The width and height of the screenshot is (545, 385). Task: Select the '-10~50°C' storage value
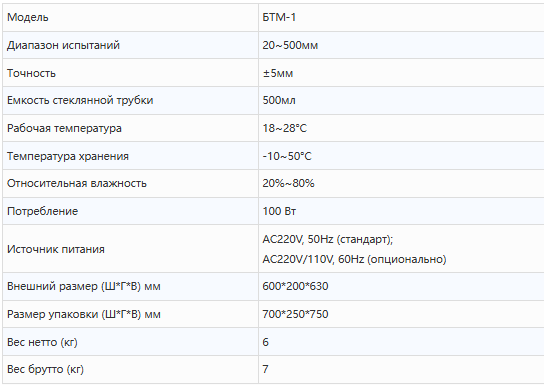287,156
